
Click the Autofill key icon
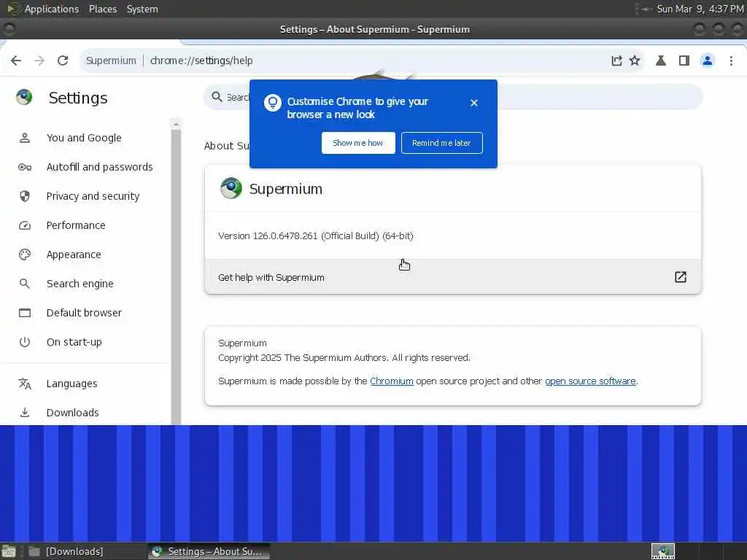[25, 167]
